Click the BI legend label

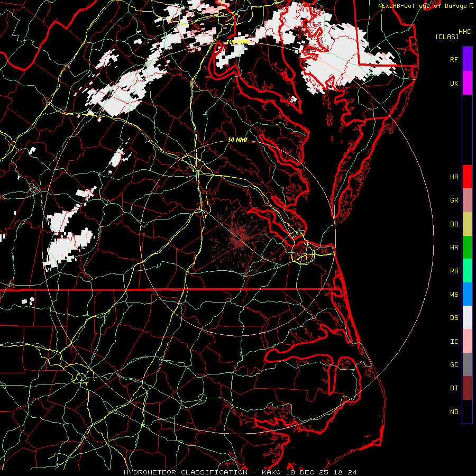(x=454, y=388)
